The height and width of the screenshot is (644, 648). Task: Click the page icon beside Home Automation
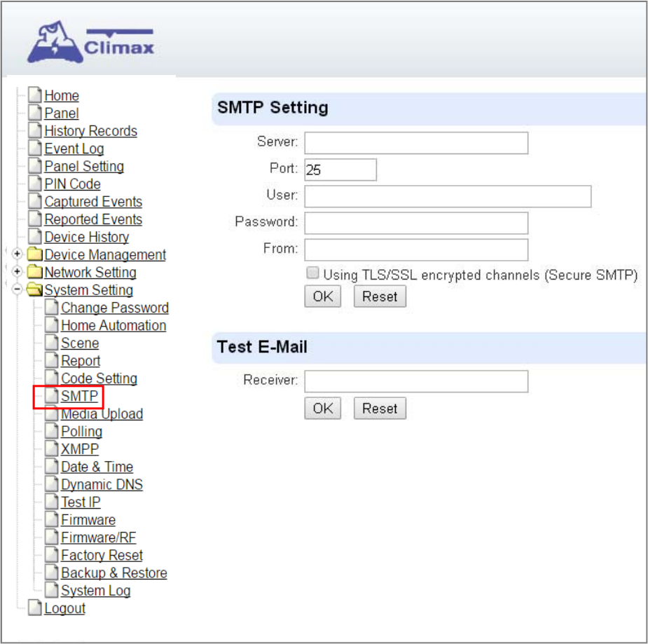click(52, 325)
